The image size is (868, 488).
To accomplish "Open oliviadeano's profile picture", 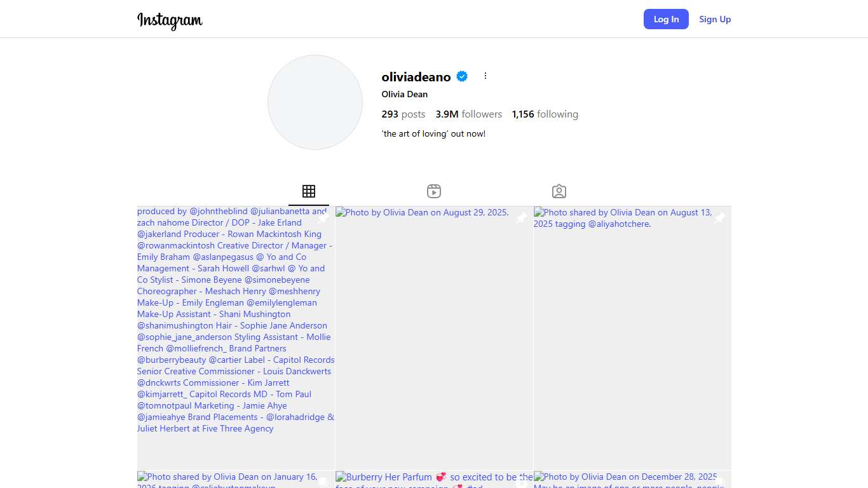I will (315, 102).
